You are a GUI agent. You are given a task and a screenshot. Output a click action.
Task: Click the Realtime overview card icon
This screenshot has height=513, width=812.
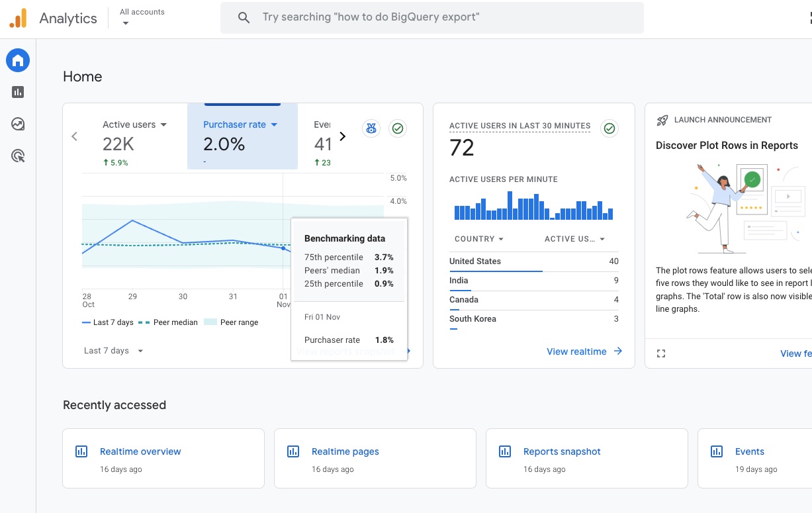point(81,451)
